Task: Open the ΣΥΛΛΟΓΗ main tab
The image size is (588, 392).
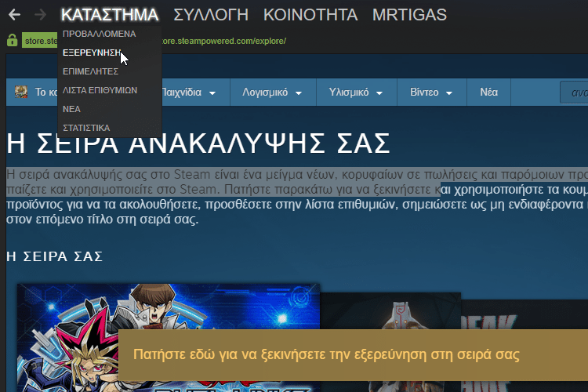Action: (x=211, y=15)
